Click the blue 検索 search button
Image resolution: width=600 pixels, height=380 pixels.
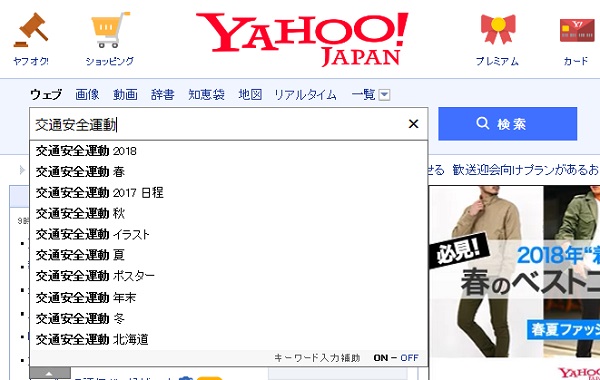point(507,124)
